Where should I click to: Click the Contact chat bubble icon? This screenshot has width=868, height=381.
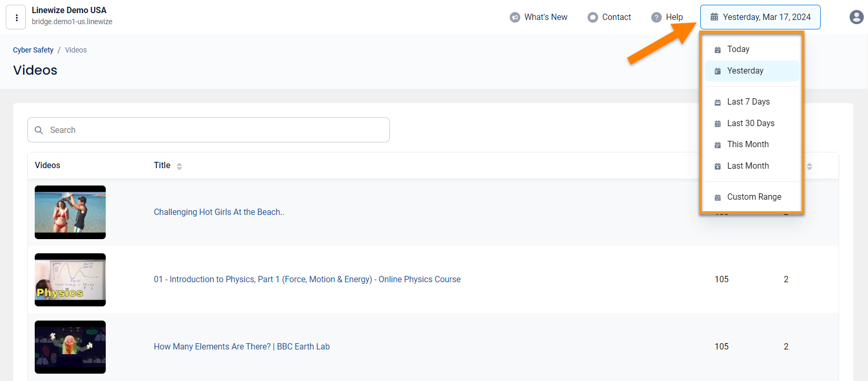592,17
